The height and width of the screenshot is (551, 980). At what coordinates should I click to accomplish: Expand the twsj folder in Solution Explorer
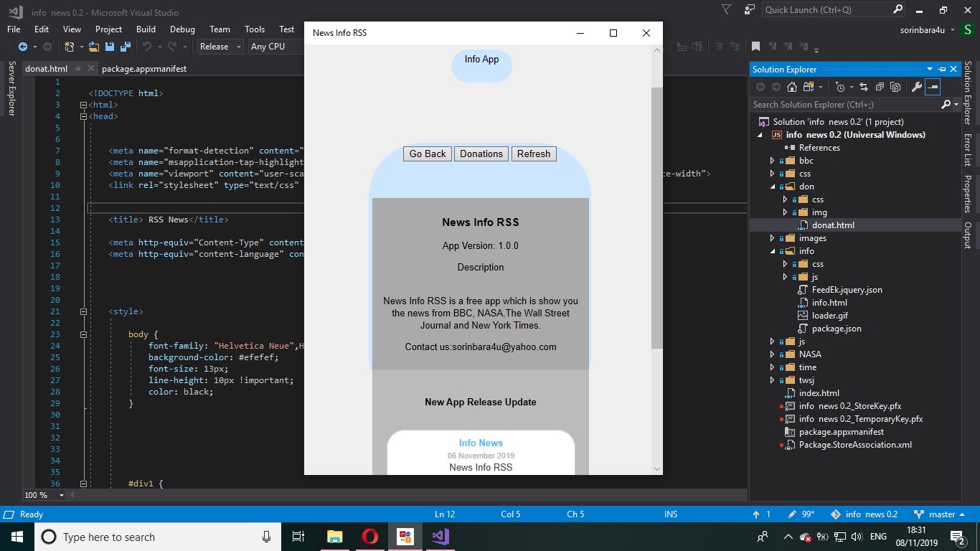(773, 380)
